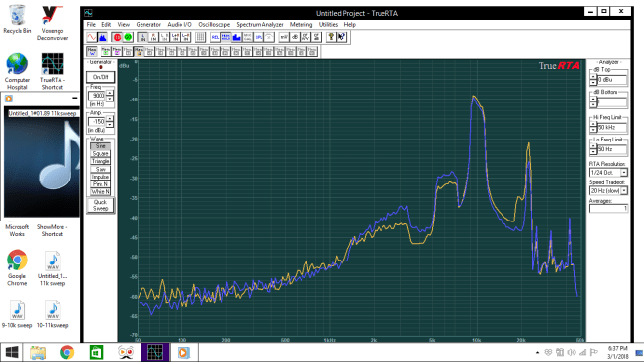The width and height of the screenshot is (644, 362).
Task: Select the Saw wave type
Action: [x=101, y=169]
